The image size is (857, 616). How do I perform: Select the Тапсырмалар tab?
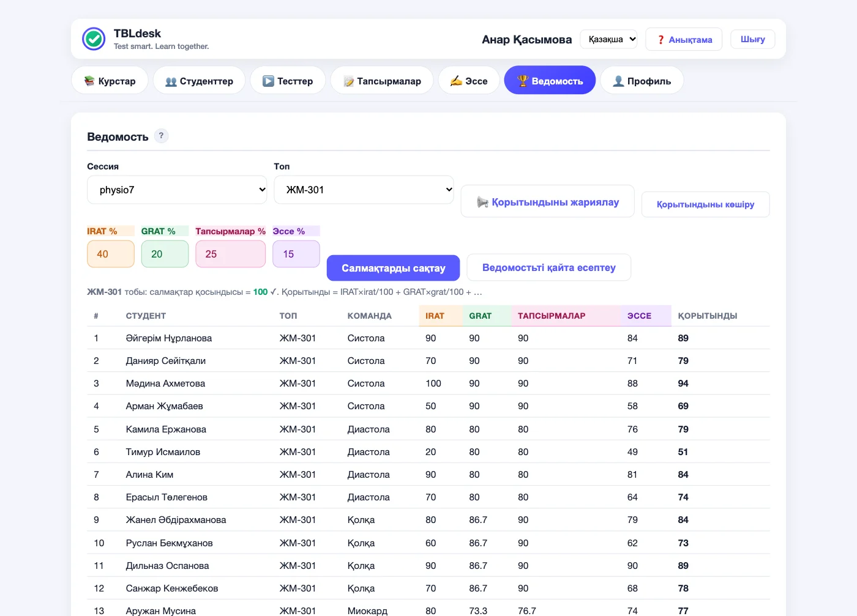point(382,80)
